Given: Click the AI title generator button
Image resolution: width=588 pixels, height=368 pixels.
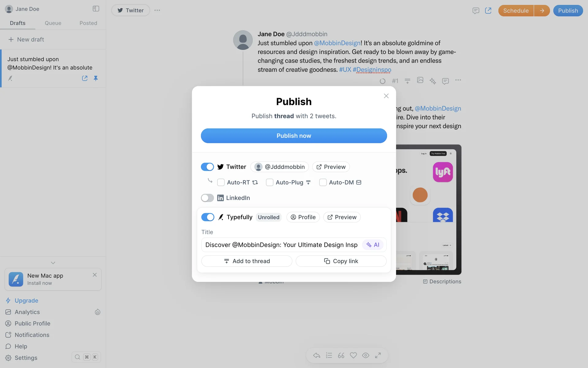Looking at the screenshot, I should (x=373, y=245).
